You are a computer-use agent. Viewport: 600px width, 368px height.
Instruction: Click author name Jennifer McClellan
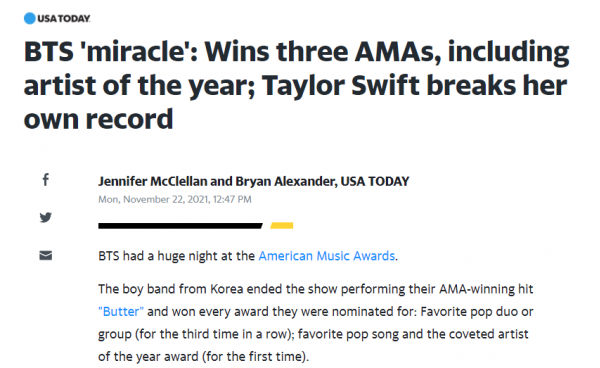(153, 181)
